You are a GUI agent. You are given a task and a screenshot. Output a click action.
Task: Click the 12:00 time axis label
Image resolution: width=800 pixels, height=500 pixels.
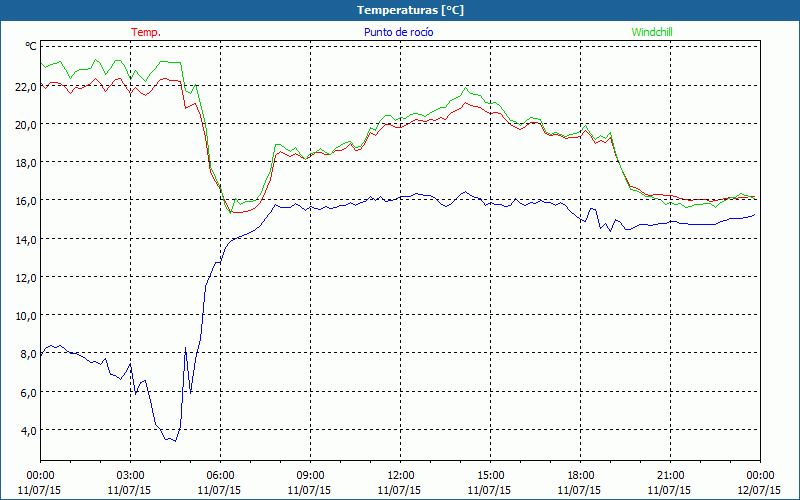(x=401, y=476)
